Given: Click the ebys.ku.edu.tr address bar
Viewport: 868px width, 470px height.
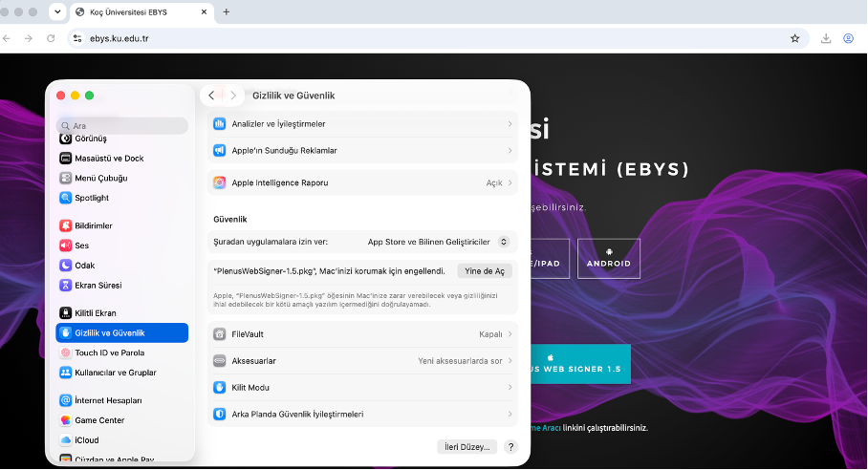Looking at the screenshot, I should 437,38.
